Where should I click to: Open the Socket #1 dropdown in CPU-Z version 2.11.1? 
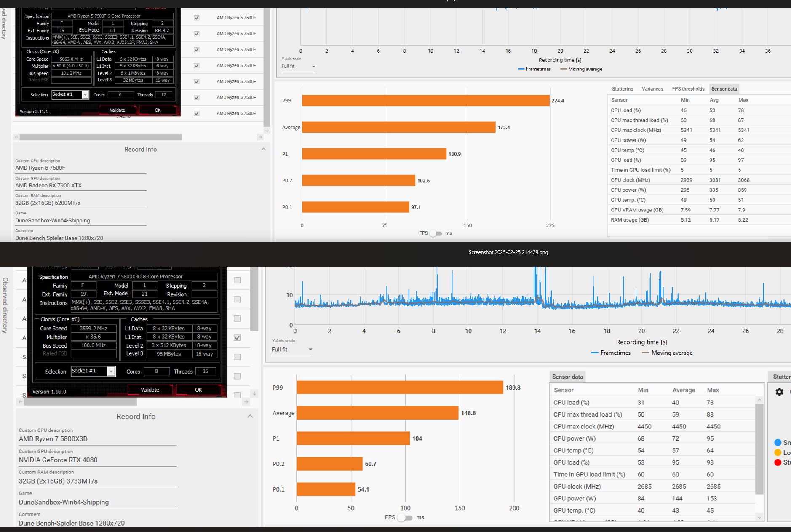[85, 95]
